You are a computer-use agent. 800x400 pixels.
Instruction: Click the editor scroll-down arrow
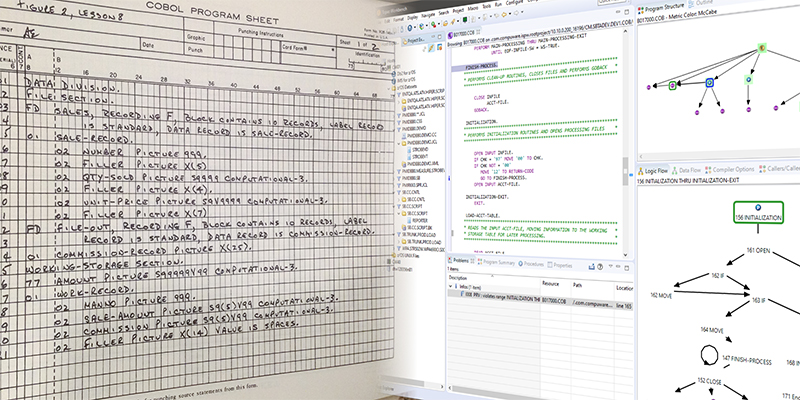625,254
